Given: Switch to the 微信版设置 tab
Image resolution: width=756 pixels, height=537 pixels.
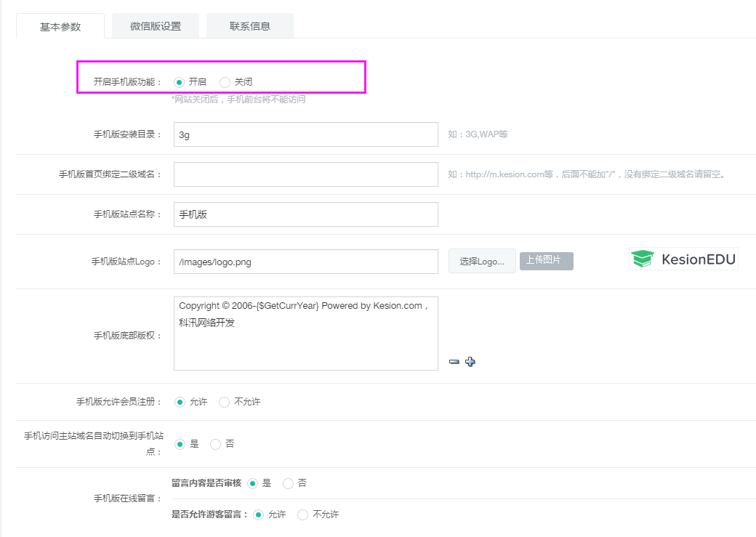Looking at the screenshot, I should tap(156, 26).
